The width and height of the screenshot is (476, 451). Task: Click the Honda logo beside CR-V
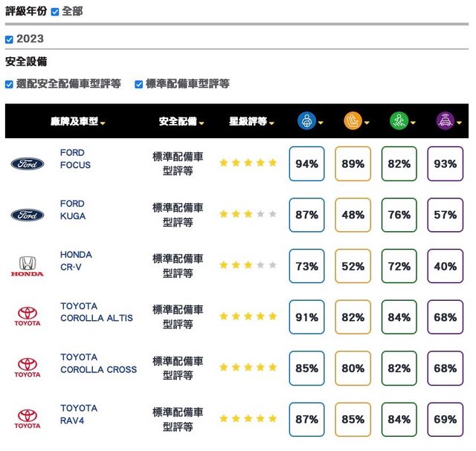[28, 266]
